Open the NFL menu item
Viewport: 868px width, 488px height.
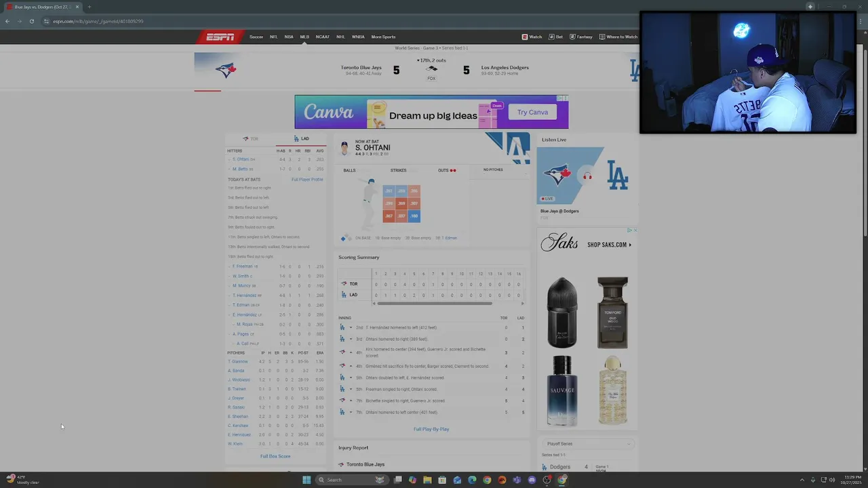click(274, 37)
